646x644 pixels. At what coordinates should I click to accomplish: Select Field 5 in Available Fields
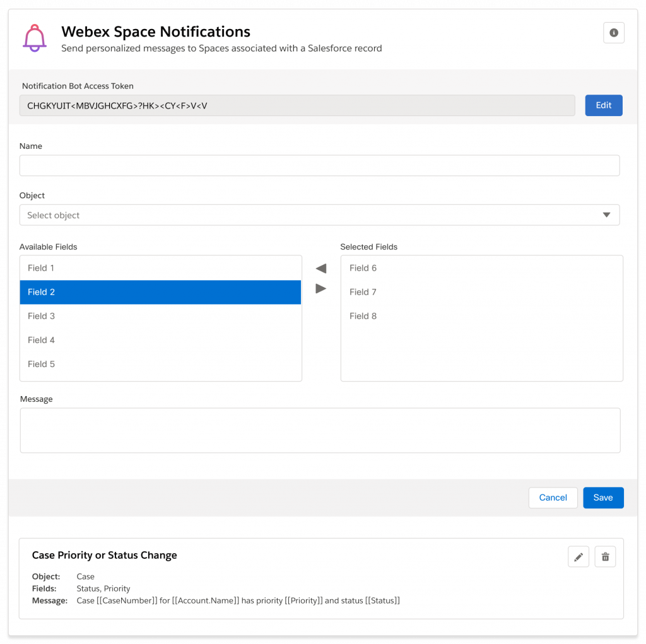(x=161, y=364)
